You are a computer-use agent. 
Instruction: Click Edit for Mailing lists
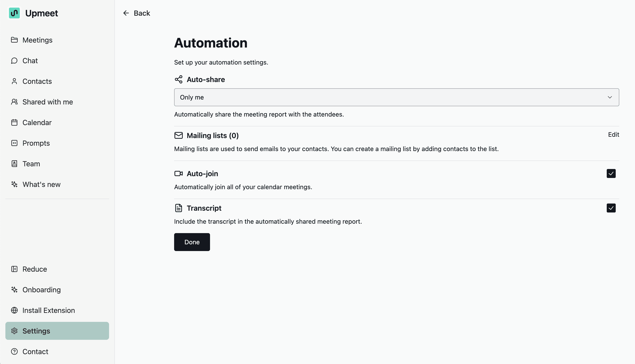point(613,134)
